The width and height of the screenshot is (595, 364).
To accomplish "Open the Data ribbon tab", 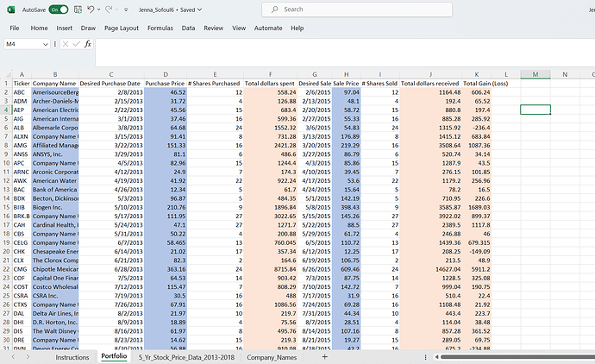I will tap(188, 28).
